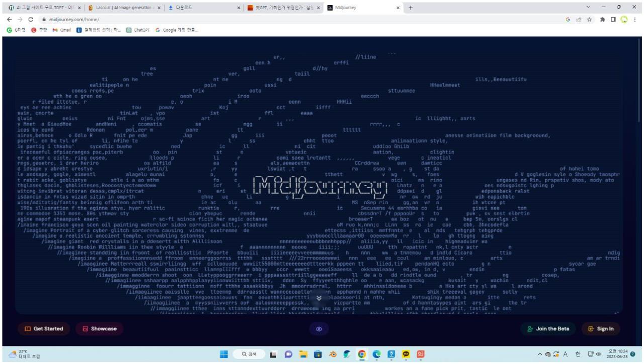Switch to the 다운로드 tab
Viewport: 644px width, 364px height.
[x=205, y=8]
